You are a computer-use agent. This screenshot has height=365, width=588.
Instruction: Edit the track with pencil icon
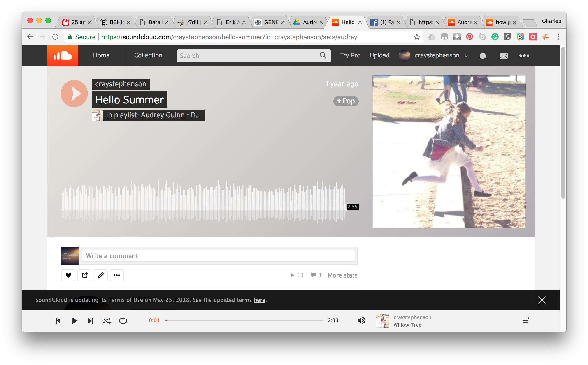coord(100,275)
